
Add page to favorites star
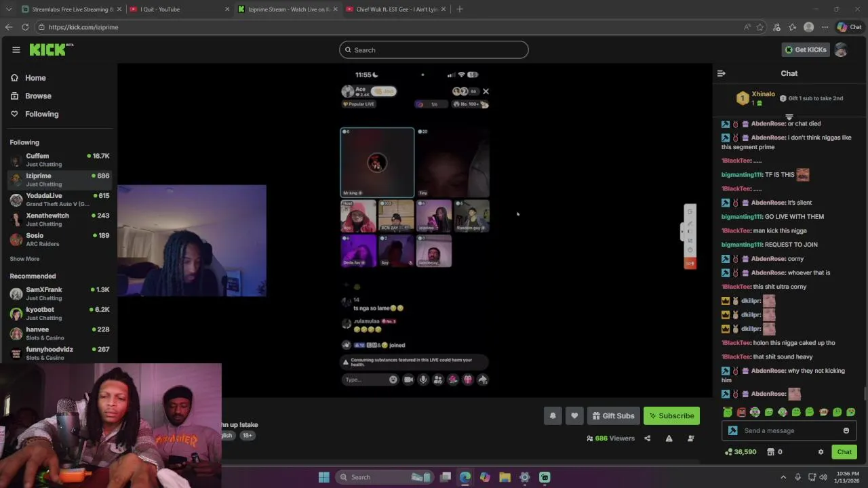click(x=760, y=27)
